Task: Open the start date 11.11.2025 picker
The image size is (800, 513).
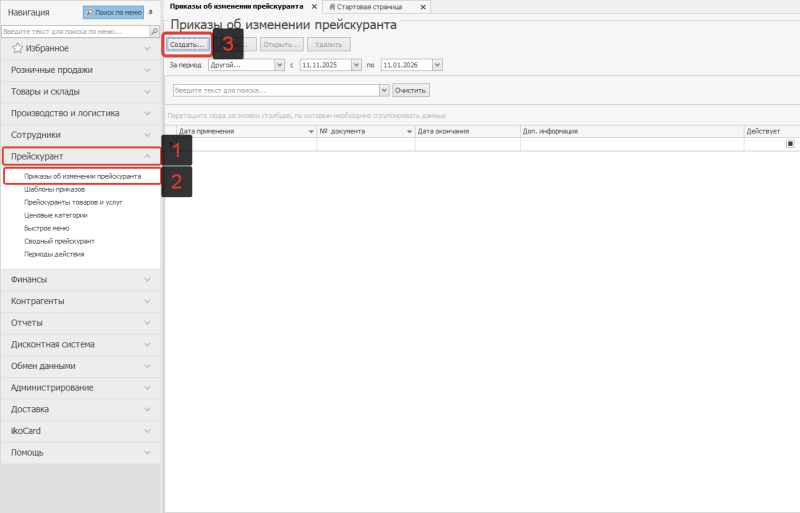Action: (x=356, y=65)
